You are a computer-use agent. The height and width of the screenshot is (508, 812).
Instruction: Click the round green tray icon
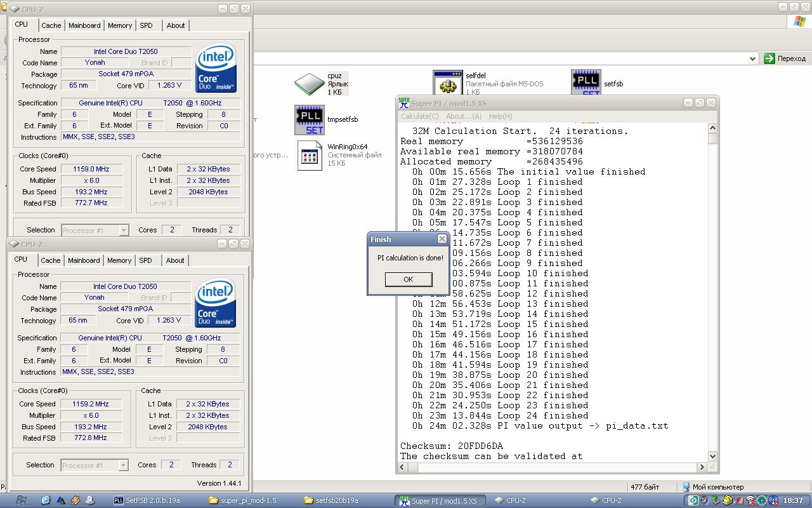(761, 500)
